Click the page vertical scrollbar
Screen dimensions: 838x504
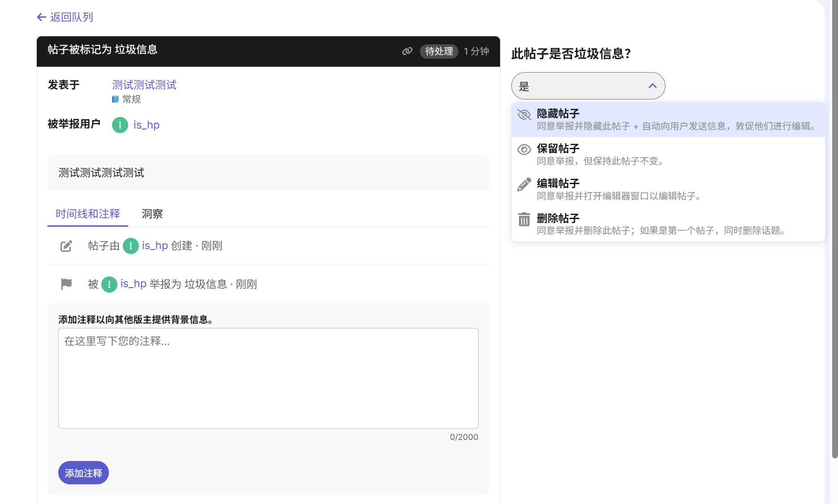coord(834,228)
